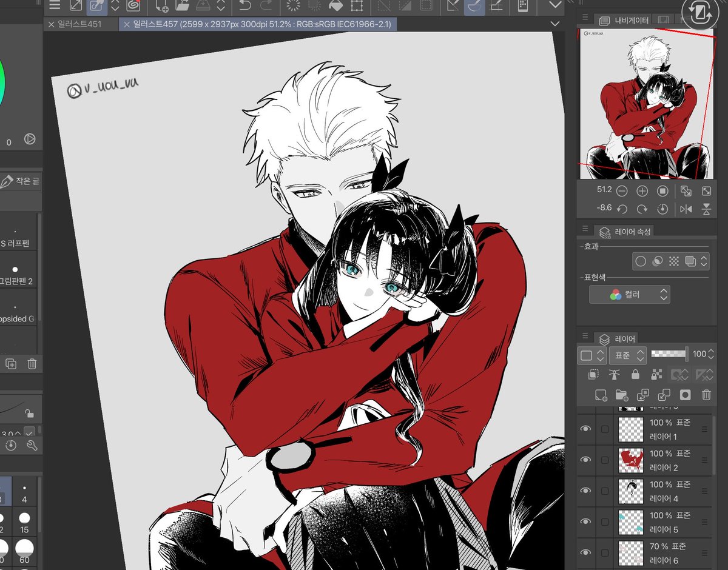This screenshot has height=570, width=728.
Task: Toggle lock layer icon
Action: tap(635, 375)
